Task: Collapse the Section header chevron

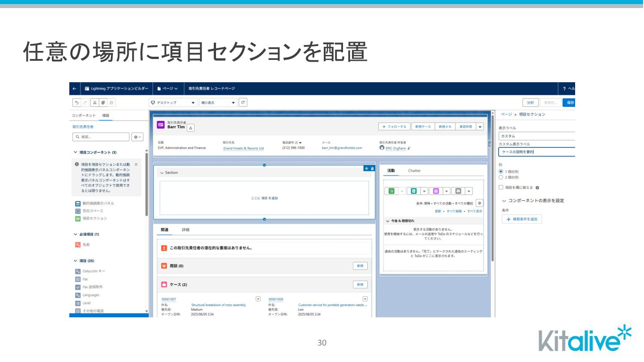Action: [x=162, y=173]
